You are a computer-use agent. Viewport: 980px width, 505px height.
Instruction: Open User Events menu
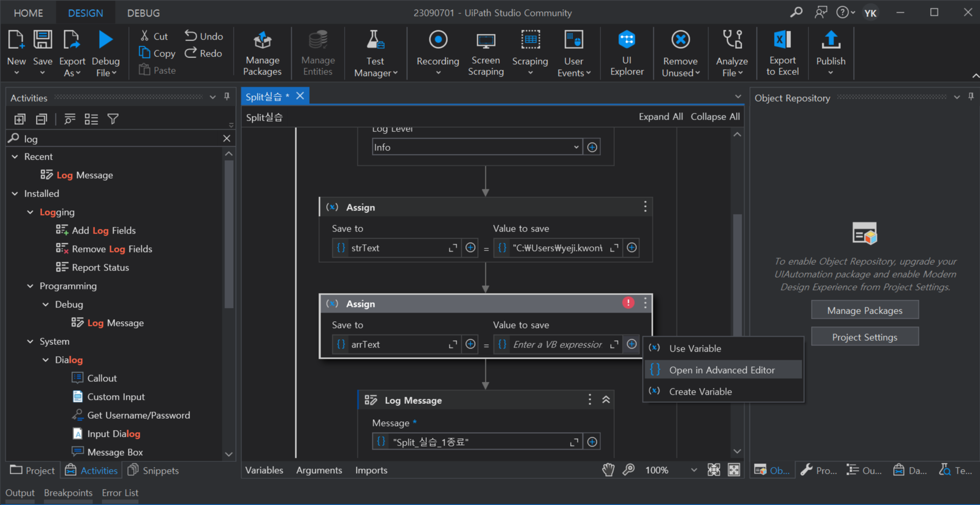coord(574,52)
